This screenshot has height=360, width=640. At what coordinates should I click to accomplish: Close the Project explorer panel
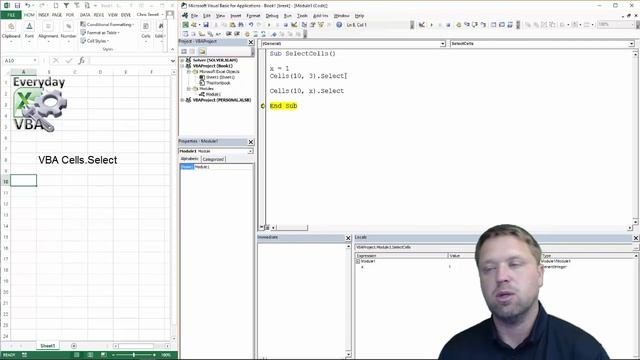click(251, 42)
